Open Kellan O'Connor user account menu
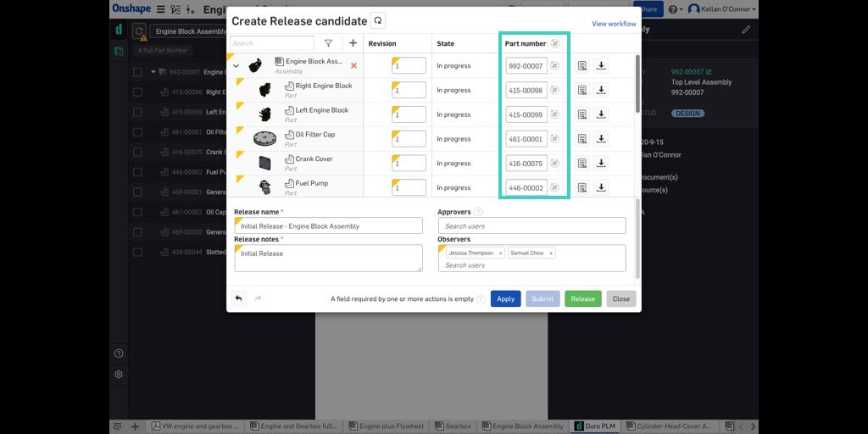Image resolution: width=868 pixels, height=434 pixels. 722,9
